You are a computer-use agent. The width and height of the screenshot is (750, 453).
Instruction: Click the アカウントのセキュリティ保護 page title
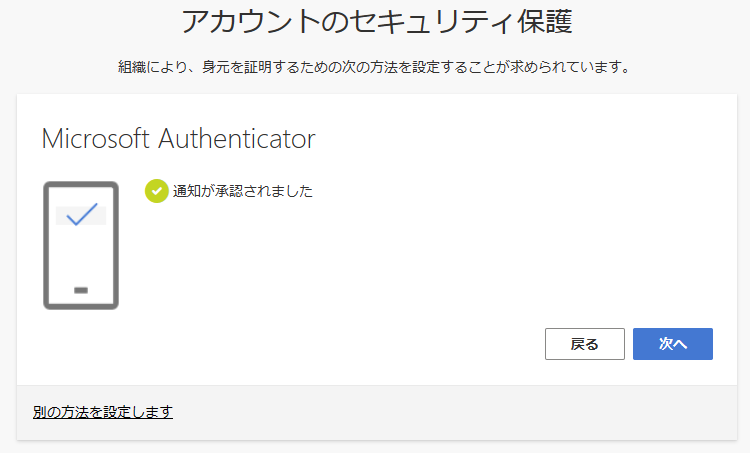click(376, 22)
